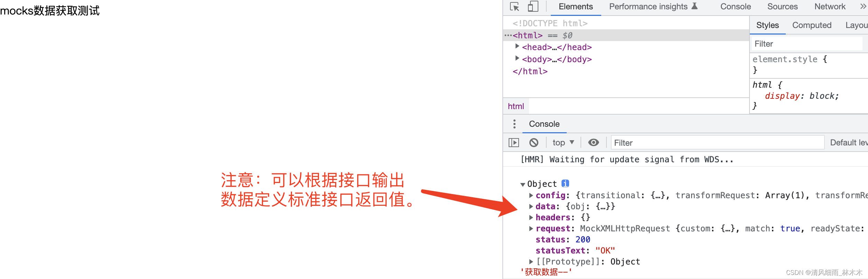Viewport: 868px width, 279px height.
Task: Open the top JavaScript context dropdown
Action: [563, 143]
